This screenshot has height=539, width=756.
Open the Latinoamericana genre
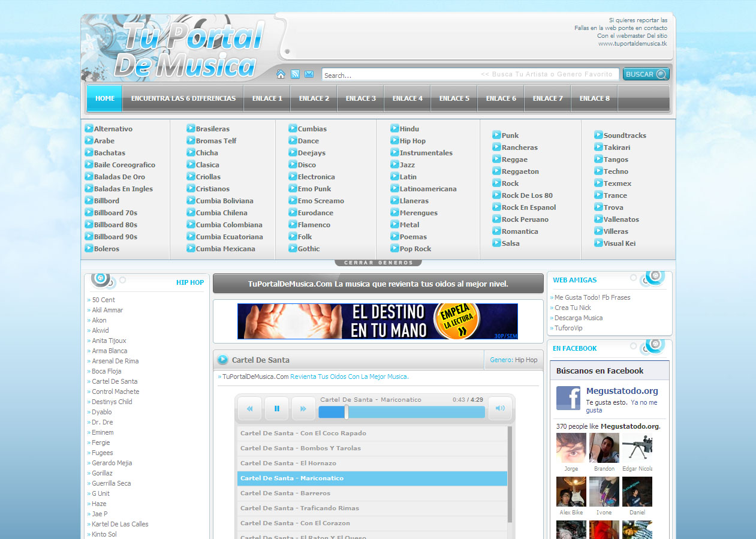coord(428,189)
